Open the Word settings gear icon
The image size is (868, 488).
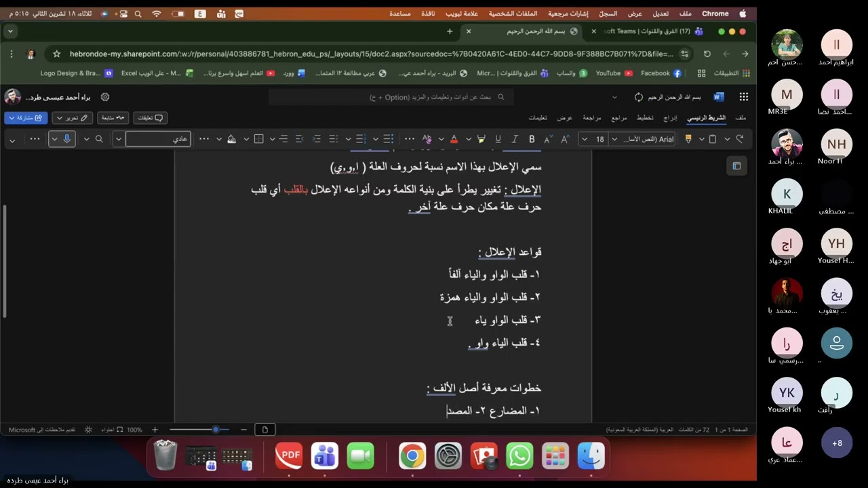pyautogui.click(x=105, y=98)
